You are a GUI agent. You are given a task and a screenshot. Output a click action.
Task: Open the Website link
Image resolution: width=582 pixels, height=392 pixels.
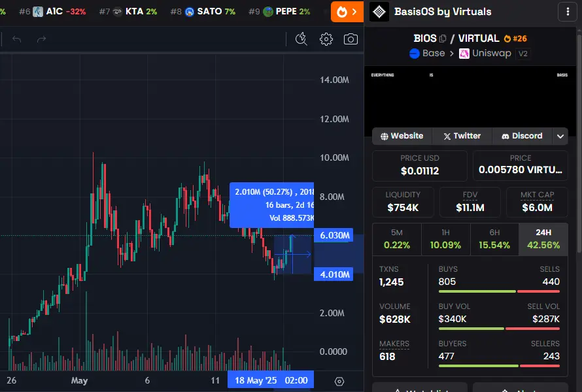402,136
